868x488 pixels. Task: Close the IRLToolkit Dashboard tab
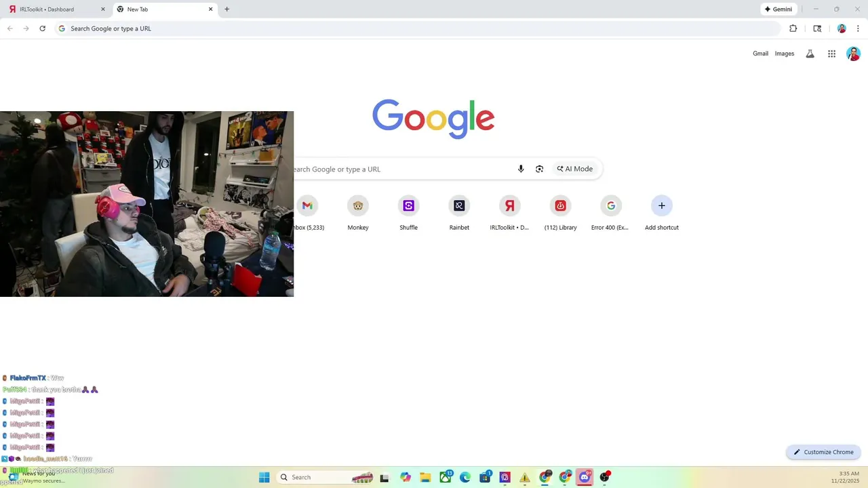pos(103,9)
